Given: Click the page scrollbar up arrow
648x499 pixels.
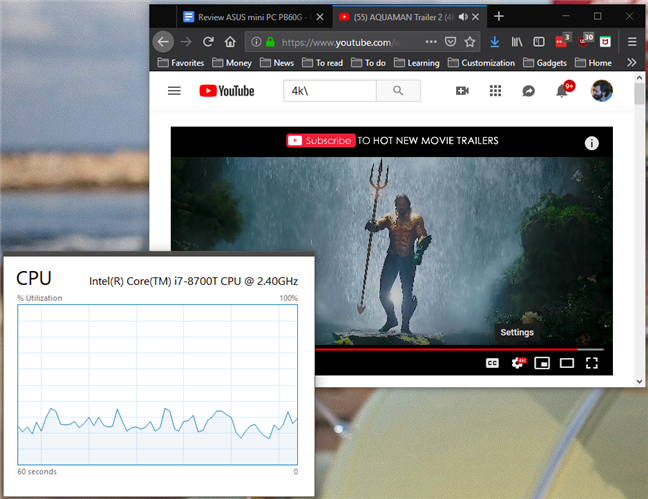Looking at the screenshot, I should coord(639,77).
